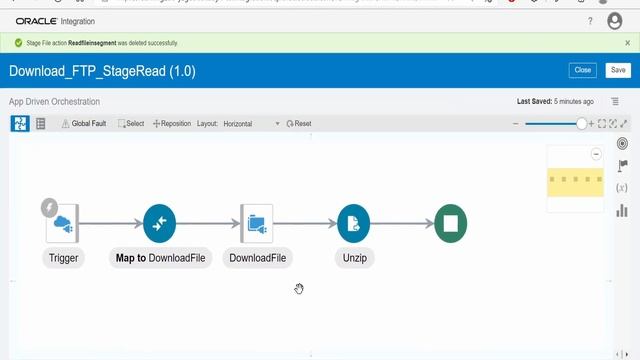The height and width of the screenshot is (360, 640).
Task: Open the bar chart icon panel
Action: pos(622,211)
